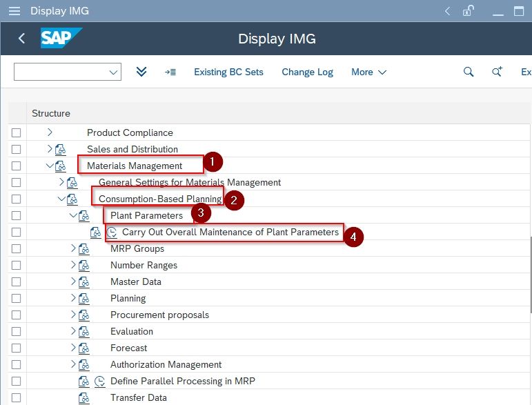The image size is (532, 405).
Task: Expand the MRP Groups node
Action: coord(73,248)
